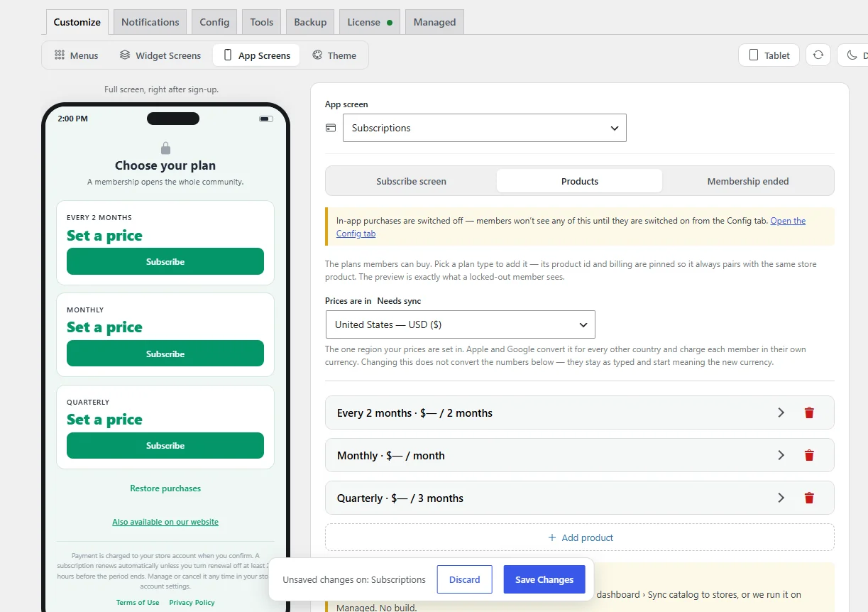Select the Backup tab
This screenshot has height=612, width=868.
coord(310,22)
